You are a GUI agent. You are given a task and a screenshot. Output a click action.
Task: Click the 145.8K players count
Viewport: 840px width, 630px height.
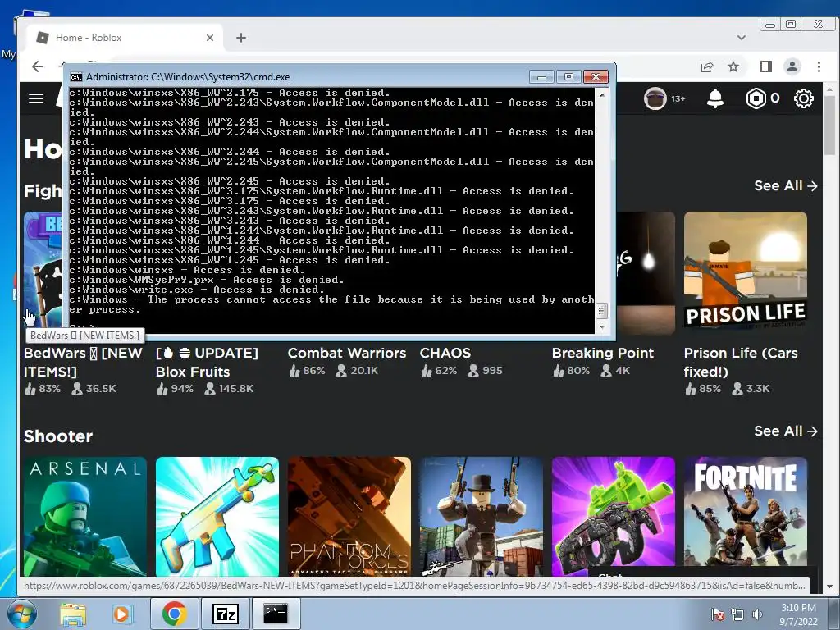[x=235, y=389]
